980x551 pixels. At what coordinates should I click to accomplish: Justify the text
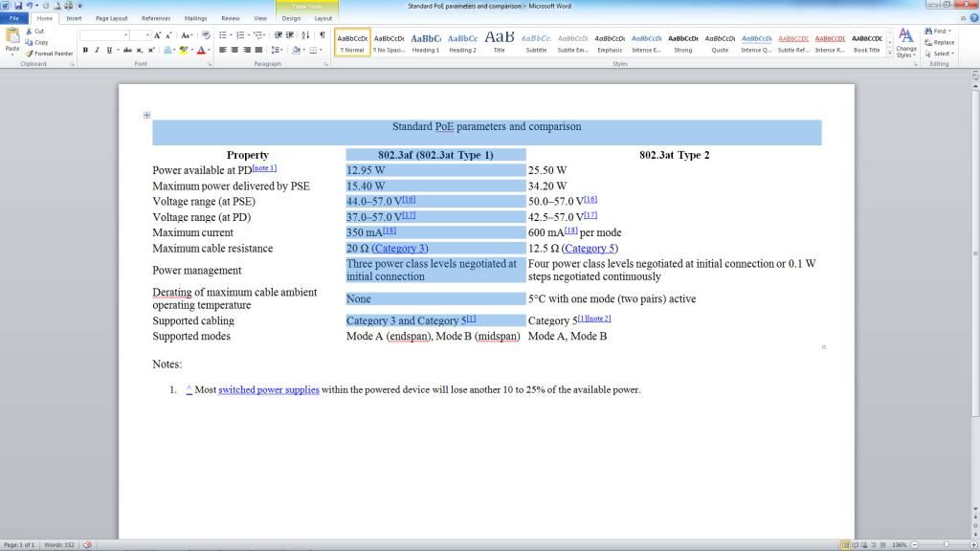[x=258, y=50]
